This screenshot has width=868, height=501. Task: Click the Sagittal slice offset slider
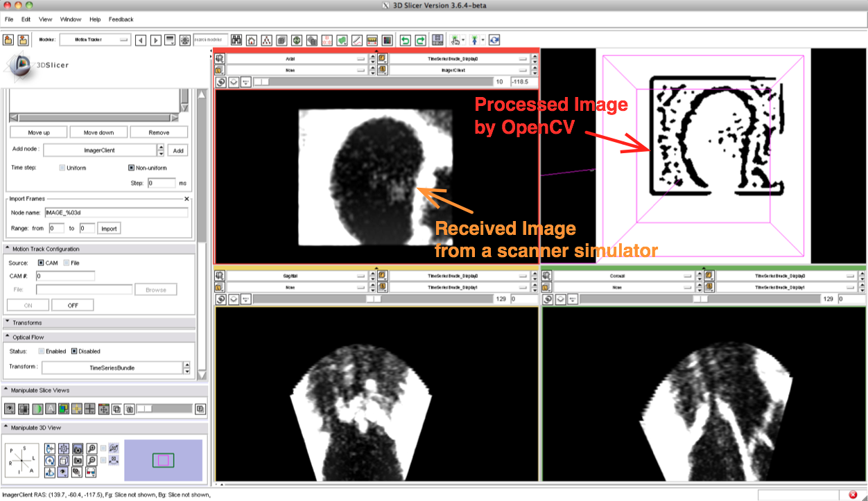point(374,299)
